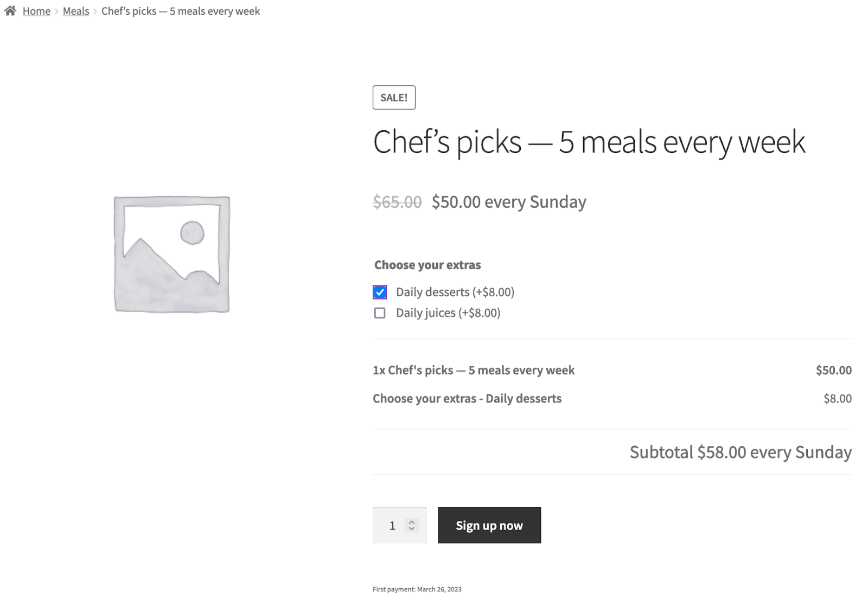Increase quantity with the up stepper arrow
The image size is (868, 605).
(x=412, y=521)
